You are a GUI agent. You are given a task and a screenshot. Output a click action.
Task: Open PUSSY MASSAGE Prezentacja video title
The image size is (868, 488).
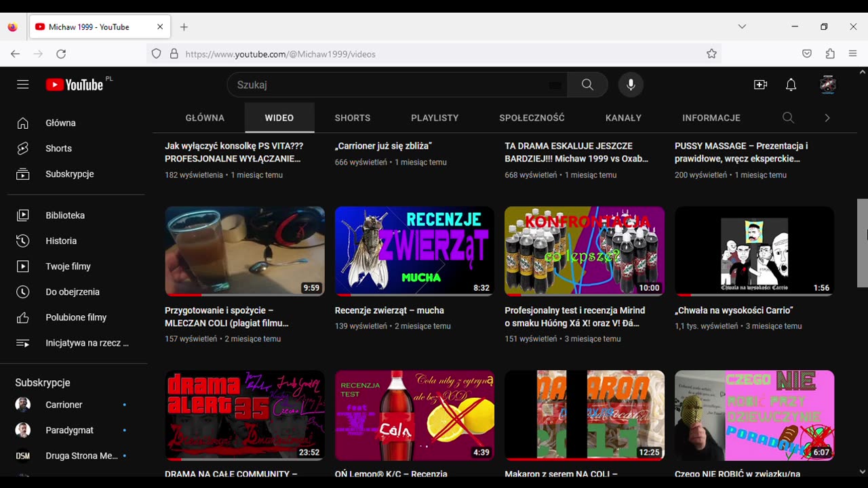click(741, 152)
